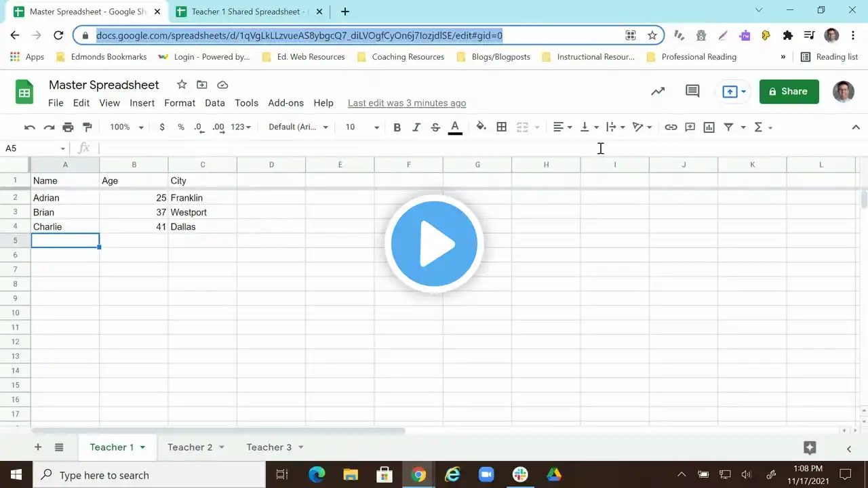868x488 pixels.
Task: Toggle strikethrough formatting
Action: click(x=435, y=127)
